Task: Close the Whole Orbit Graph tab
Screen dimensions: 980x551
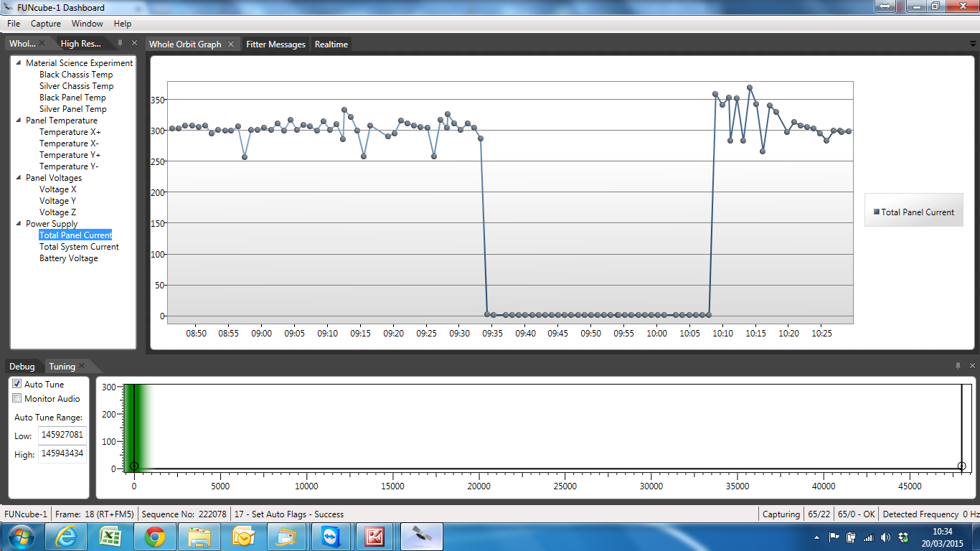Action: (x=231, y=44)
